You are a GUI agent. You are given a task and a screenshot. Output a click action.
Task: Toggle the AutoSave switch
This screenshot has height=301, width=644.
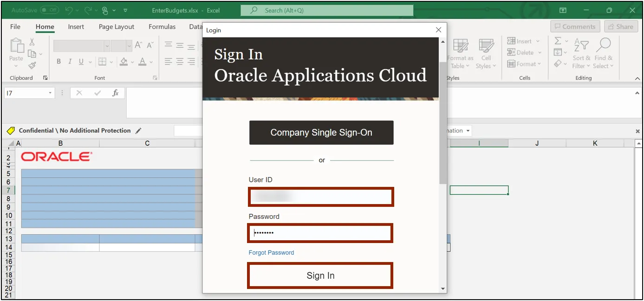click(x=49, y=10)
